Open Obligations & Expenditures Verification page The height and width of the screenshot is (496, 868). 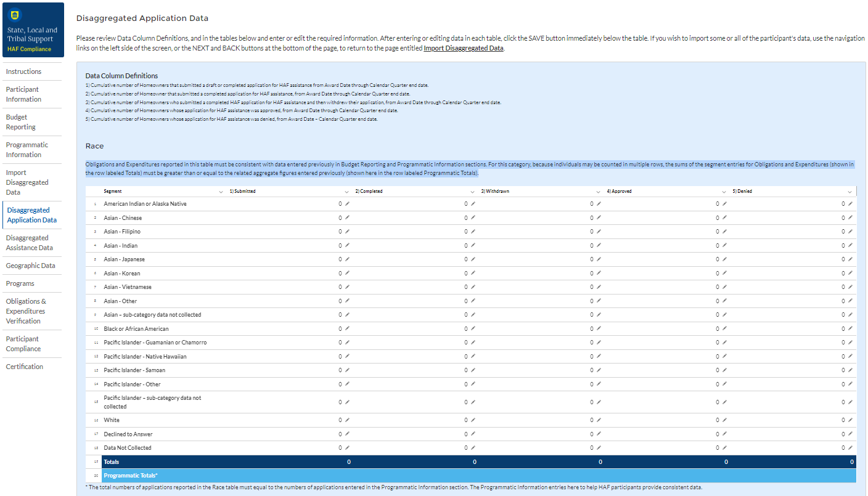tap(26, 311)
